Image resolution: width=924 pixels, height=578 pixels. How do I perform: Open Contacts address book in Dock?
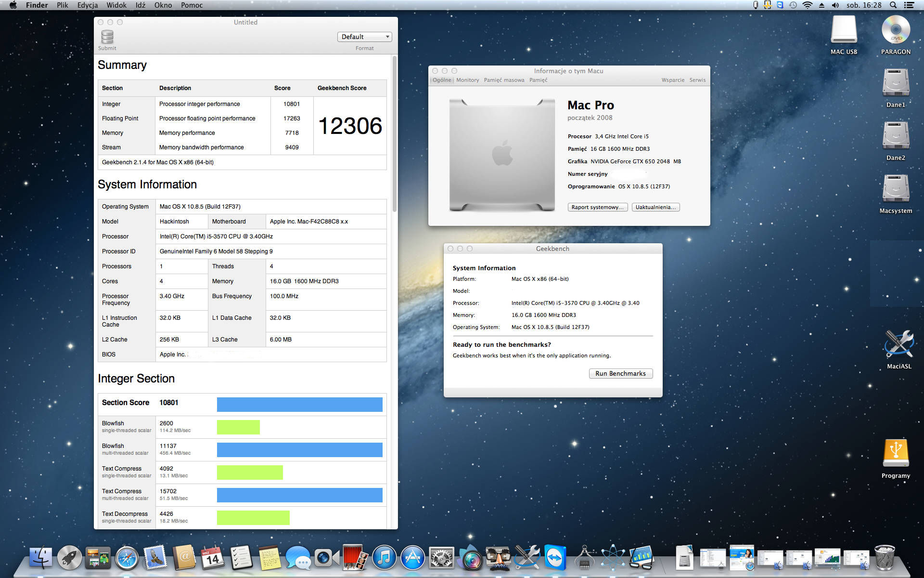[184, 558]
